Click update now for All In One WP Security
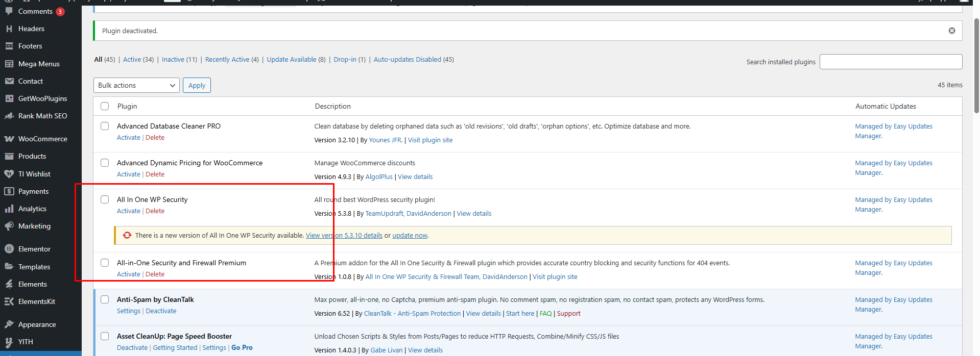Viewport: 980px width, 356px height. [410, 236]
